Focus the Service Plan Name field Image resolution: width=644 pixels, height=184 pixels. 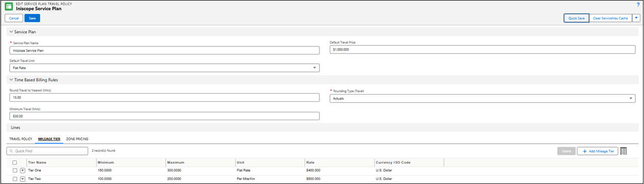point(164,50)
